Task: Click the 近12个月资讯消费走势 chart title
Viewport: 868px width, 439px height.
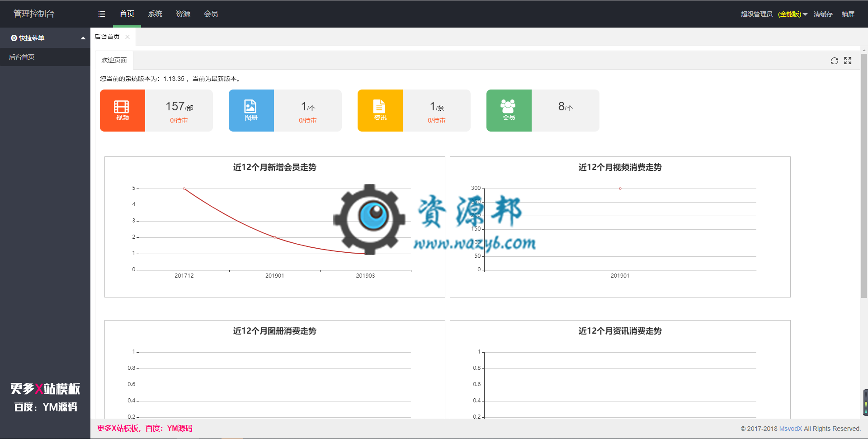Action: click(x=620, y=331)
